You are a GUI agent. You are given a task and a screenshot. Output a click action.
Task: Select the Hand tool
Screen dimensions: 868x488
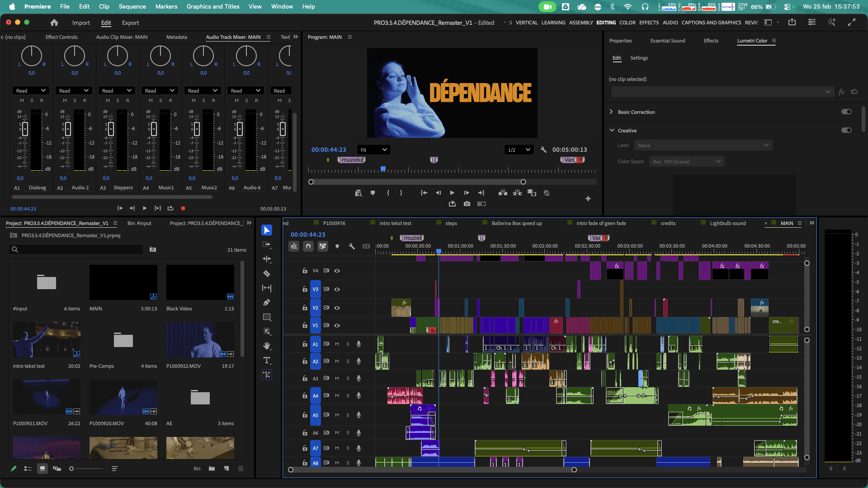tap(267, 346)
